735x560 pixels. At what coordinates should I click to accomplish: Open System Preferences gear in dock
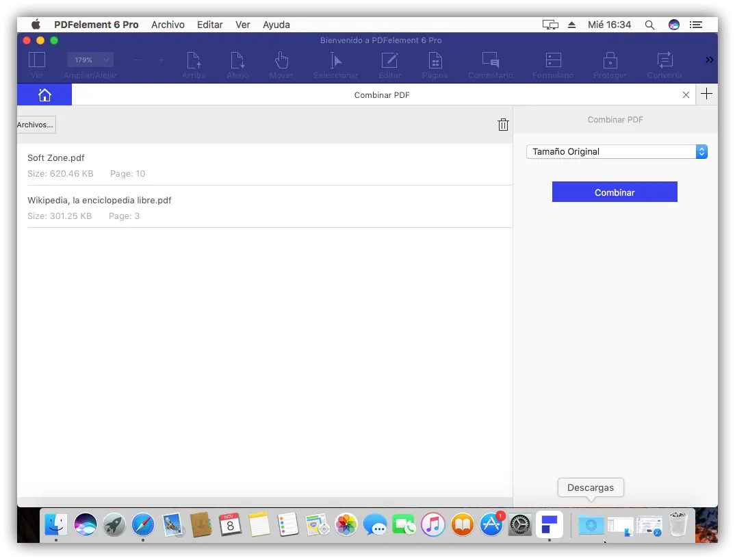(x=520, y=524)
